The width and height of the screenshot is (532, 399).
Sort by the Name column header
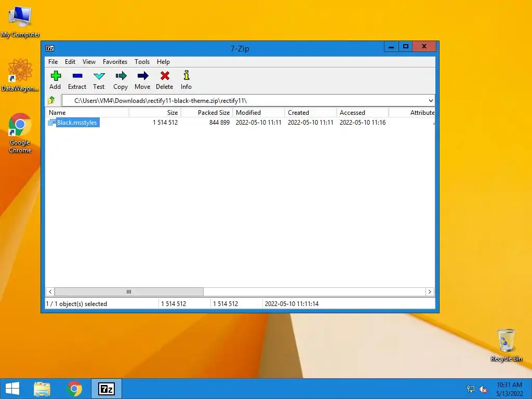(x=87, y=113)
